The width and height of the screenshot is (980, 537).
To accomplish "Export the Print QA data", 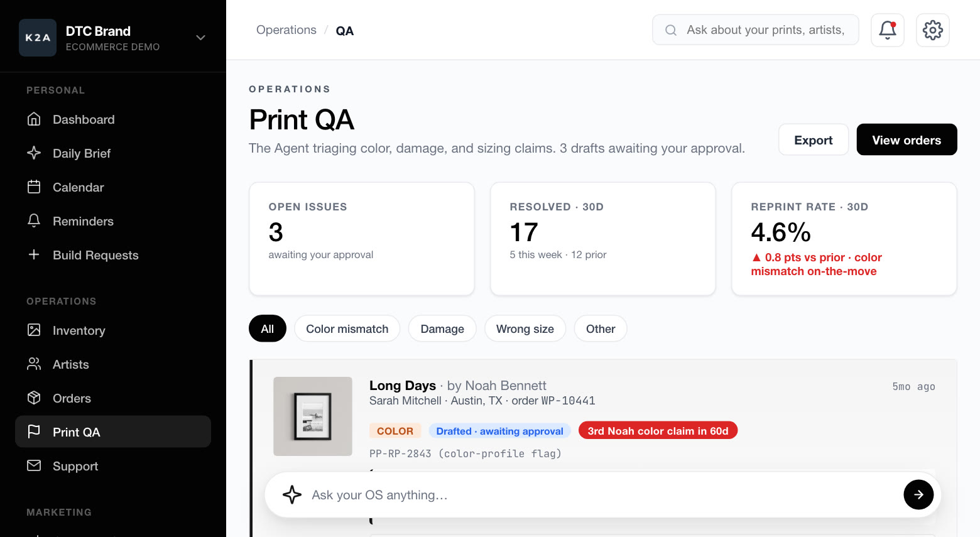I will click(x=814, y=139).
